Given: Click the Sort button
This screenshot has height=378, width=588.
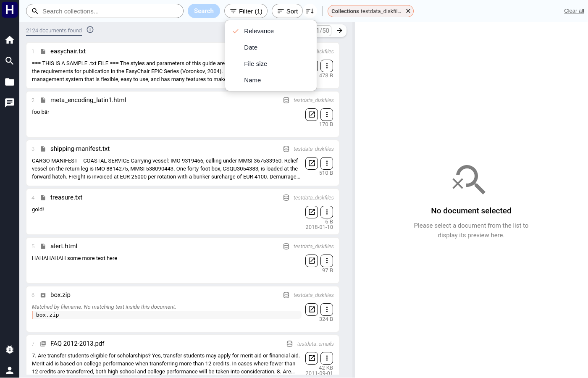Looking at the screenshot, I should pos(287,11).
